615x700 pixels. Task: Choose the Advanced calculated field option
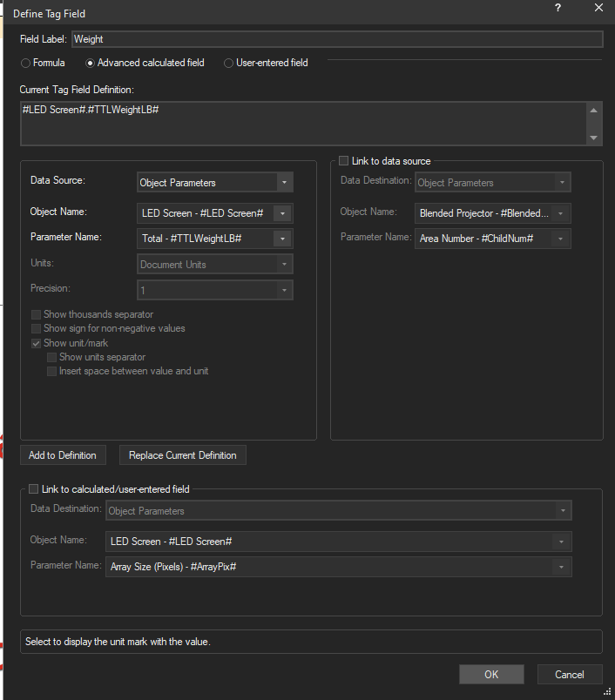(x=90, y=63)
